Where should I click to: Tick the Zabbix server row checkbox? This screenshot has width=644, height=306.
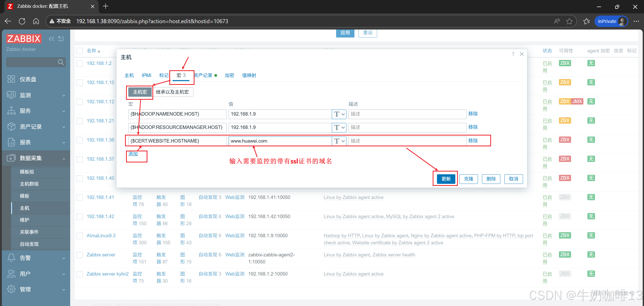point(80,255)
